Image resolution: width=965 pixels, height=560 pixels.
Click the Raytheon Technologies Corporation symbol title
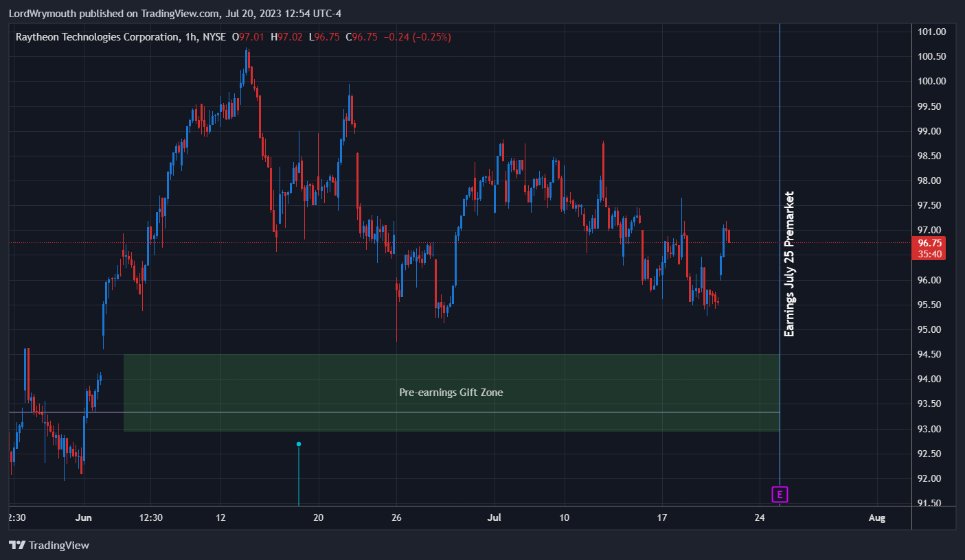point(97,37)
